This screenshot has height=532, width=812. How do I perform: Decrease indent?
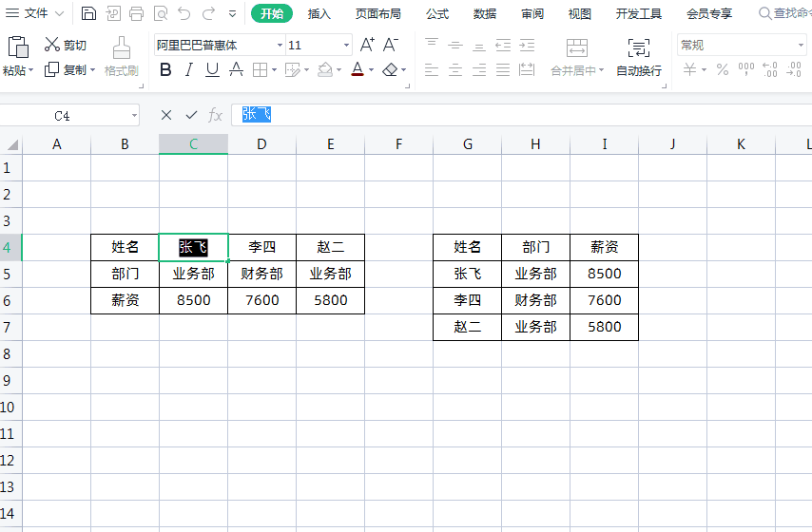pyautogui.click(x=503, y=45)
